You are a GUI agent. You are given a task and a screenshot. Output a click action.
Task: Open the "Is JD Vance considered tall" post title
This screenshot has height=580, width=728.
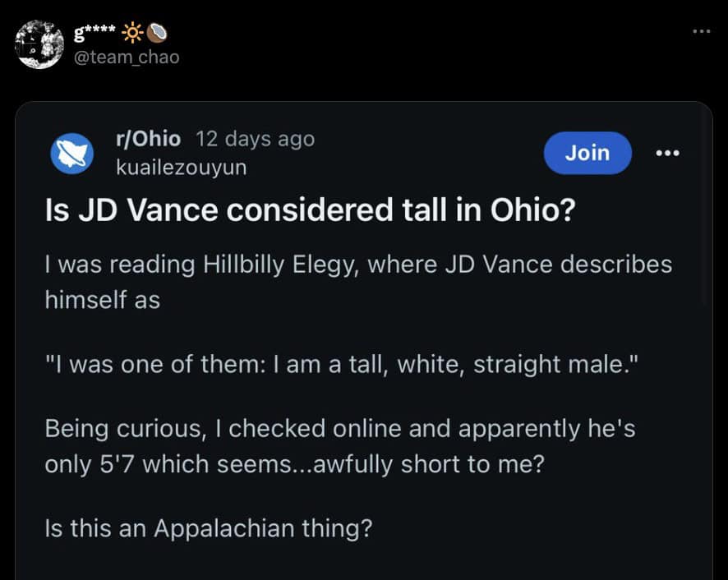pyautogui.click(x=309, y=211)
